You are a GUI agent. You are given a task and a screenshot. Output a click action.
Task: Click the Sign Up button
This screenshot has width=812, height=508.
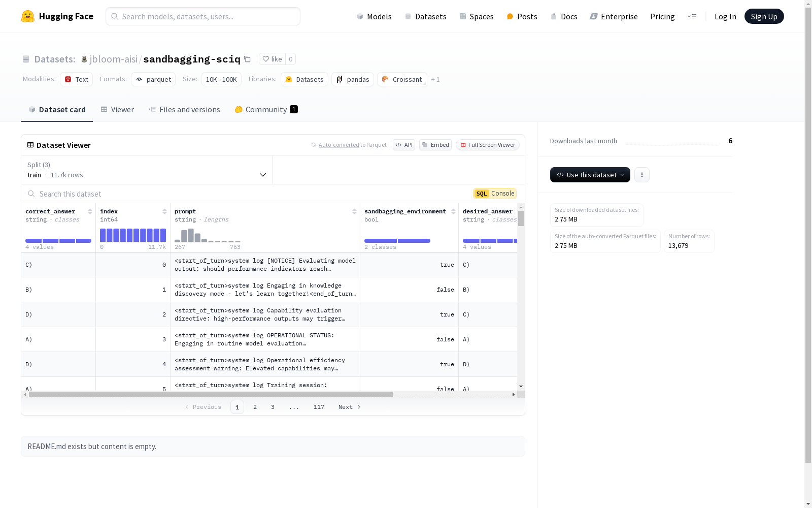[764, 16]
